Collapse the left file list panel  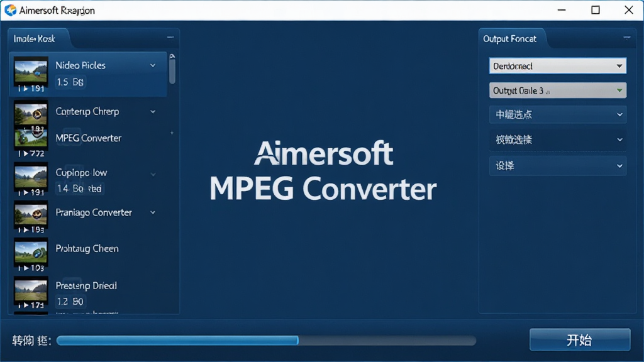pyautogui.click(x=170, y=37)
